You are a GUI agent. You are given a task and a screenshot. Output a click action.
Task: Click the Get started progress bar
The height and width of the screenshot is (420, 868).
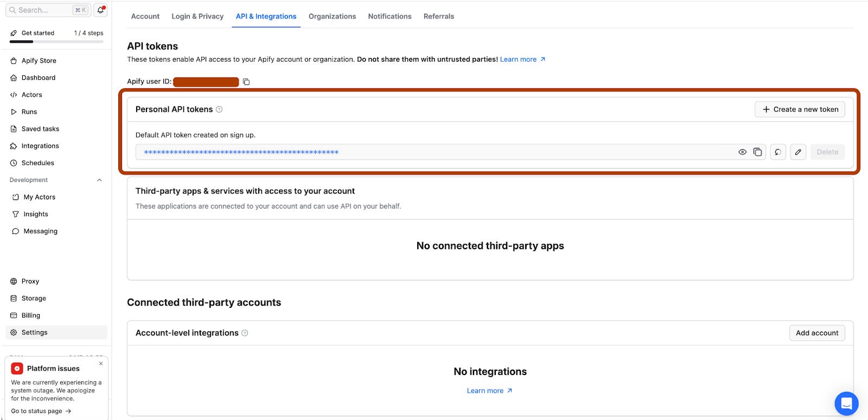(56, 42)
